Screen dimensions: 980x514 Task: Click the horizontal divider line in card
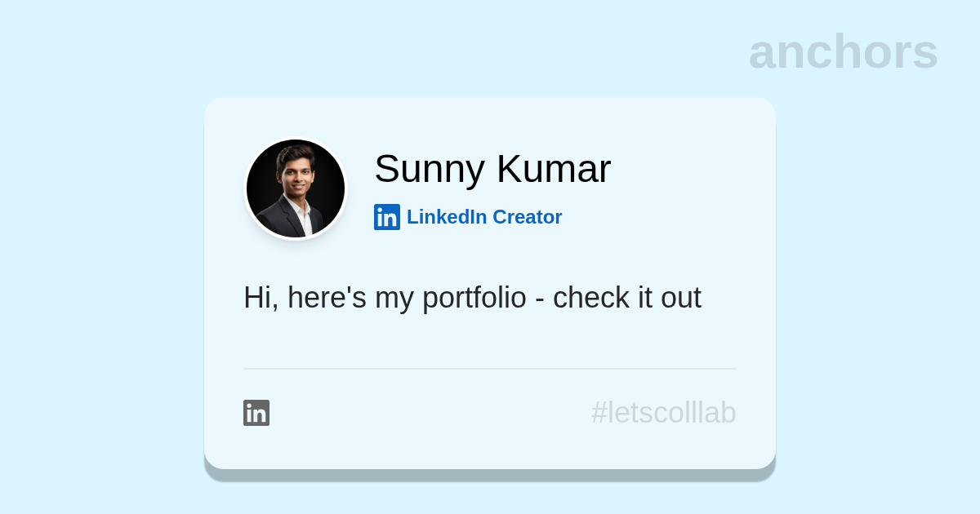(x=490, y=369)
